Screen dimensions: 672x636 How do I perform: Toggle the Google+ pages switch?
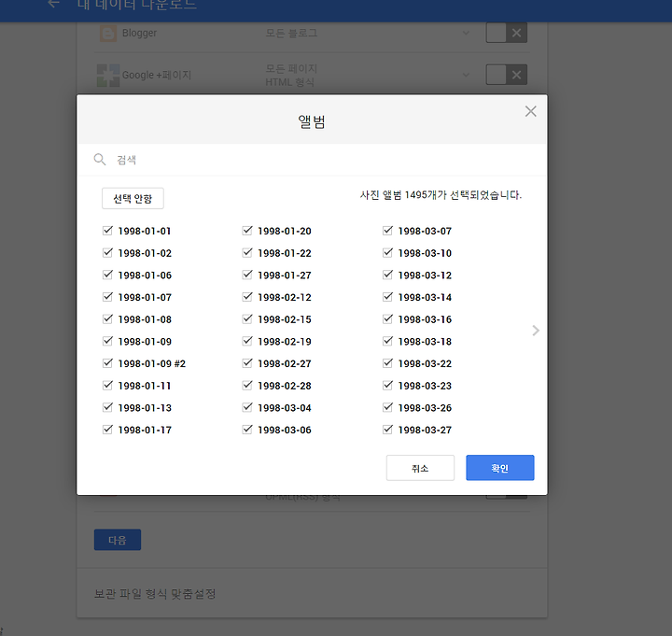click(x=506, y=75)
